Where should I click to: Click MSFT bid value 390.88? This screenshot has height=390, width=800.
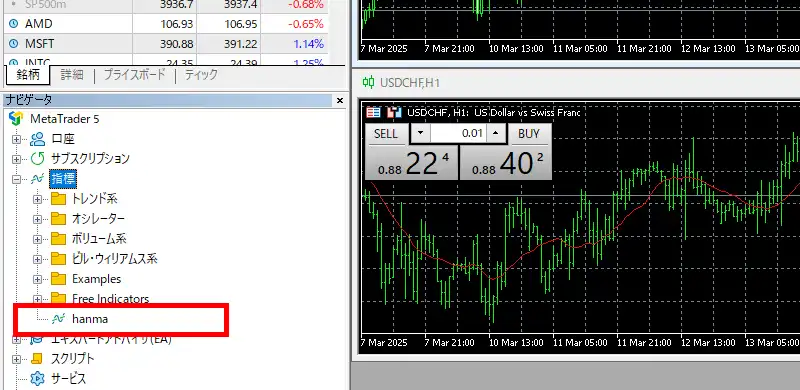tap(177, 44)
